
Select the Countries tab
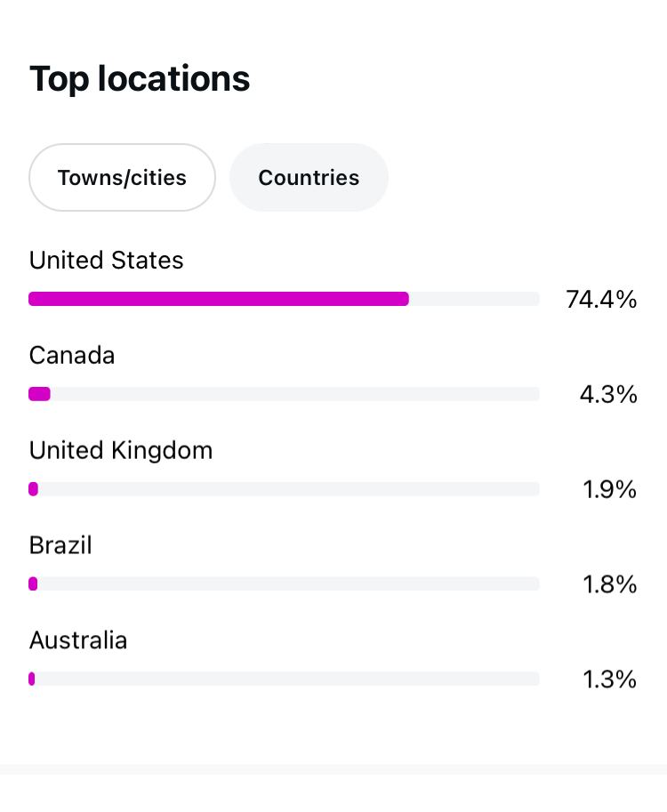(309, 178)
